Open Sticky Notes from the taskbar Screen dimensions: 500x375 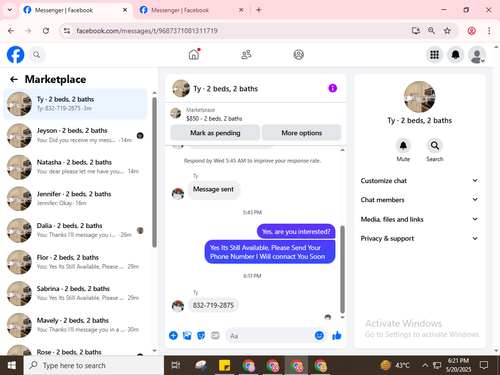coord(224,365)
